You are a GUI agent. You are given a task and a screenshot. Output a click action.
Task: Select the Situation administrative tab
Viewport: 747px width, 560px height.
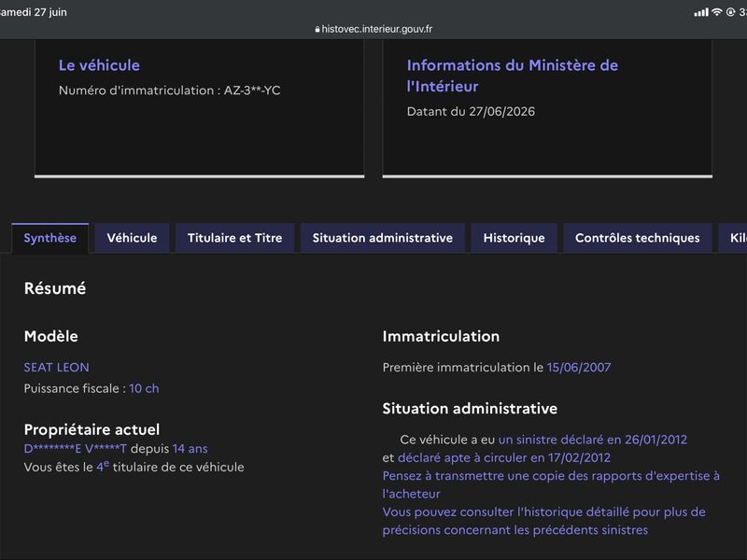[x=383, y=238]
